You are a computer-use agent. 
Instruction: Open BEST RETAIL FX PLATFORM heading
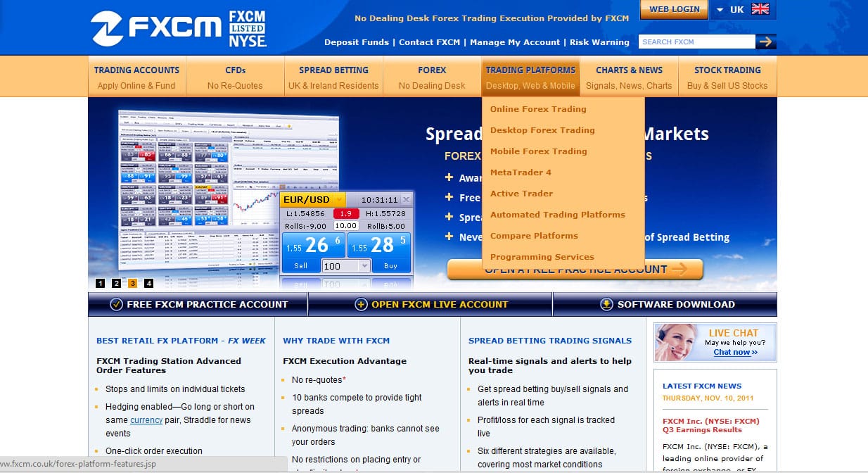tap(181, 341)
